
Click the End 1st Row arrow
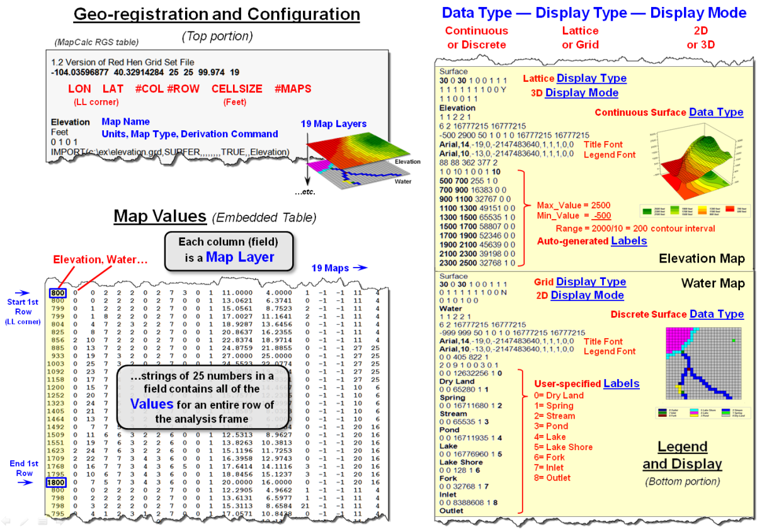pyautogui.click(x=21, y=483)
